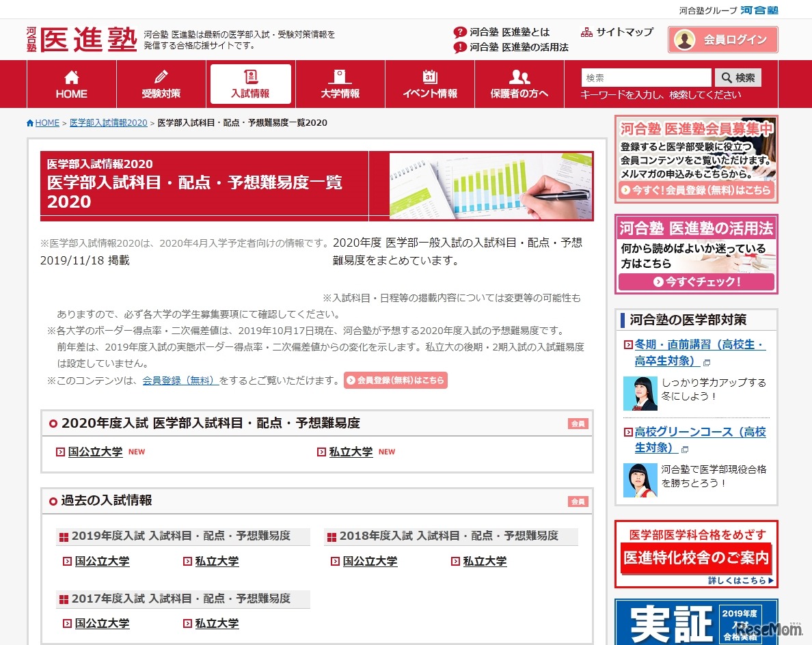Click the microscope icon for 大学情報
This screenshot has width=812, height=645.
pyautogui.click(x=340, y=75)
